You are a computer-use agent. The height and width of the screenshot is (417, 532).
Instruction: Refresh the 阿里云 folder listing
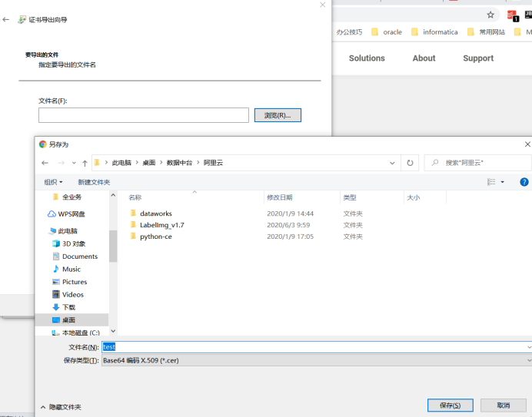[x=410, y=163]
